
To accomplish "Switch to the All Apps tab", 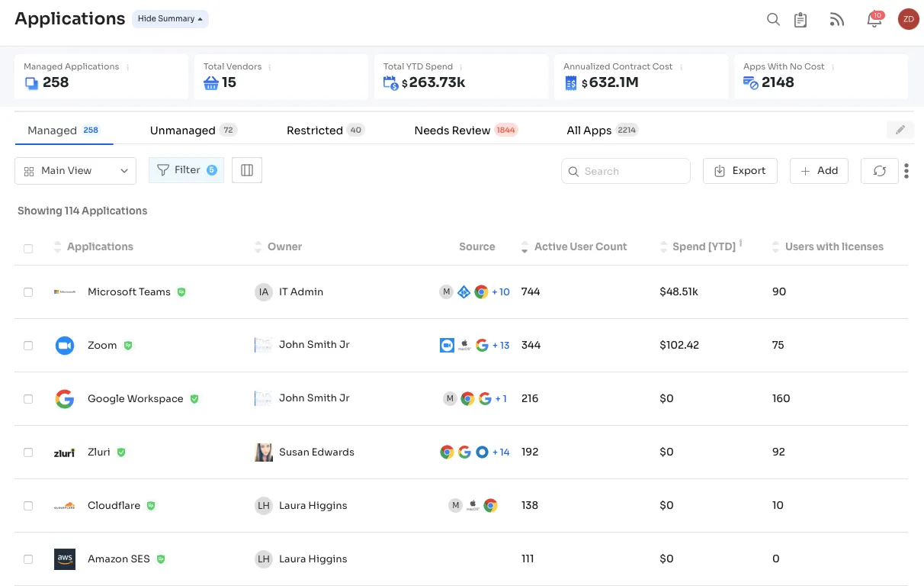I will pos(602,130).
